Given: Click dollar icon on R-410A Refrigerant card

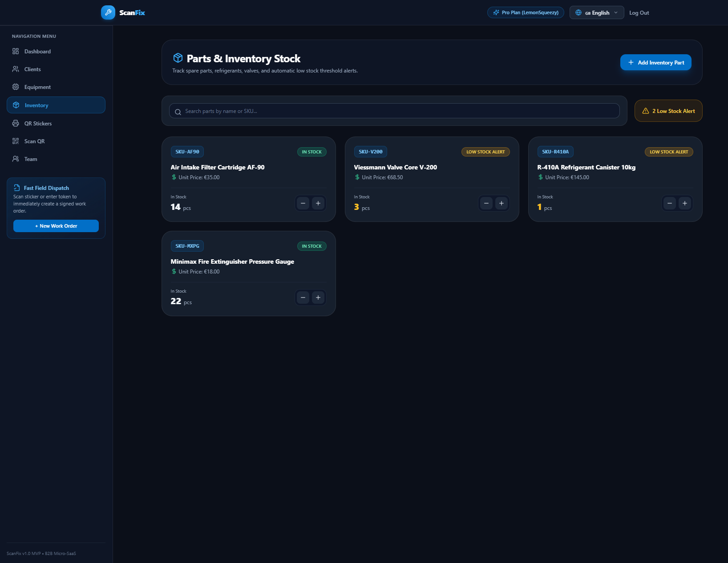Looking at the screenshot, I should pyautogui.click(x=541, y=177).
